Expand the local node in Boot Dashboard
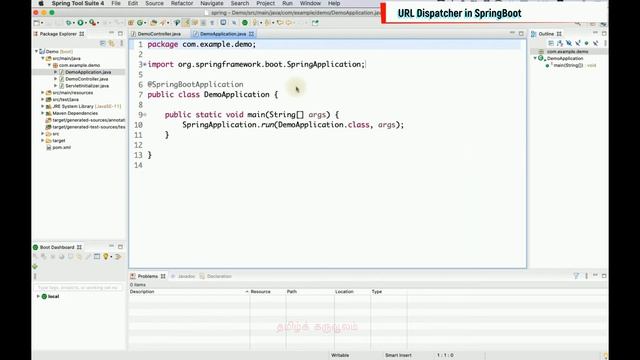Image resolution: width=640 pixels, height=360 pixels. [x=38, y=296]
